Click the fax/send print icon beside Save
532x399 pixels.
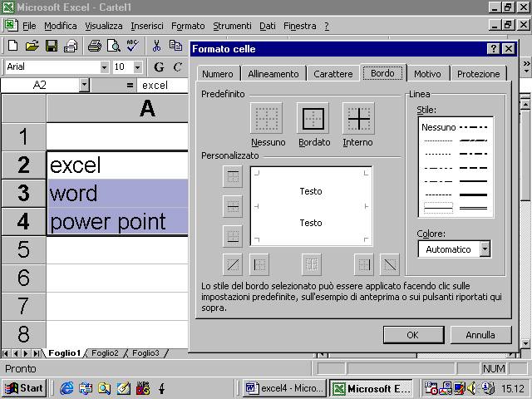click(x=71, y=46)
